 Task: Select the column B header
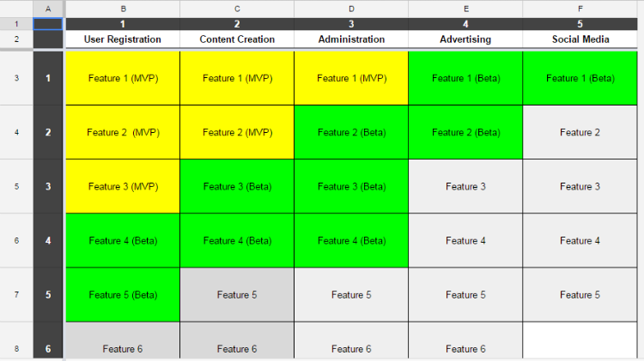[x=123, y=8]
